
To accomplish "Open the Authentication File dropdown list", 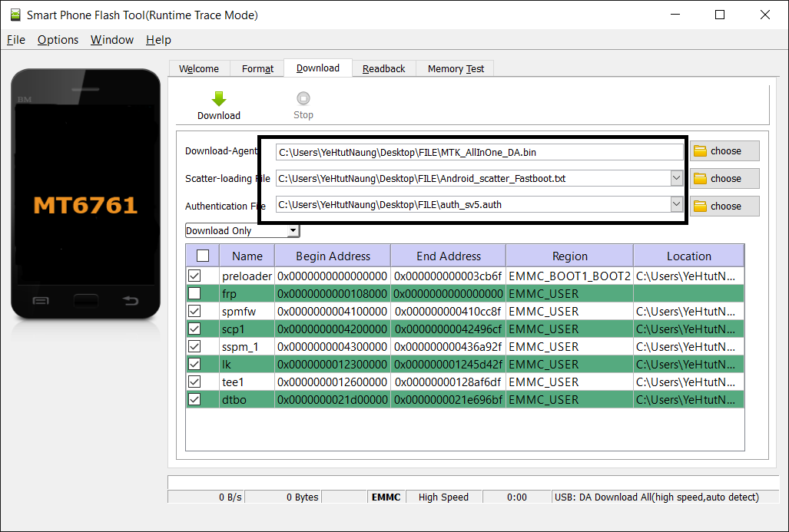I will coord(676,206).
